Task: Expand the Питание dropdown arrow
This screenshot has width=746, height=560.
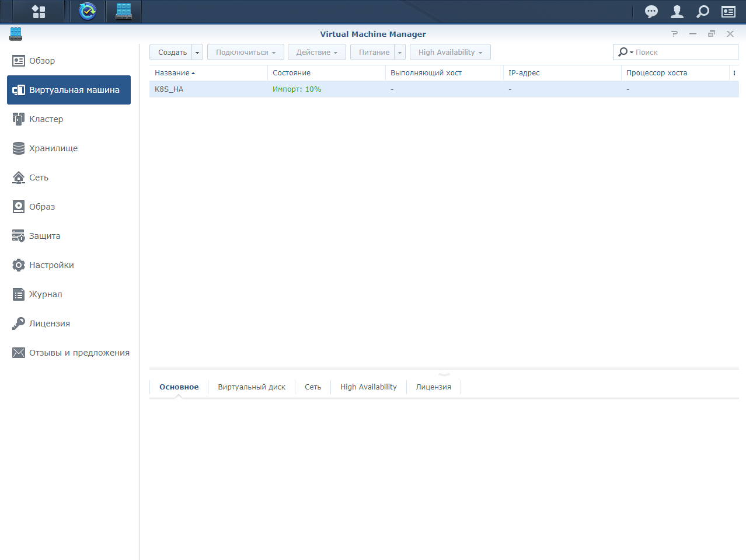Action: (x=400, y=52)
